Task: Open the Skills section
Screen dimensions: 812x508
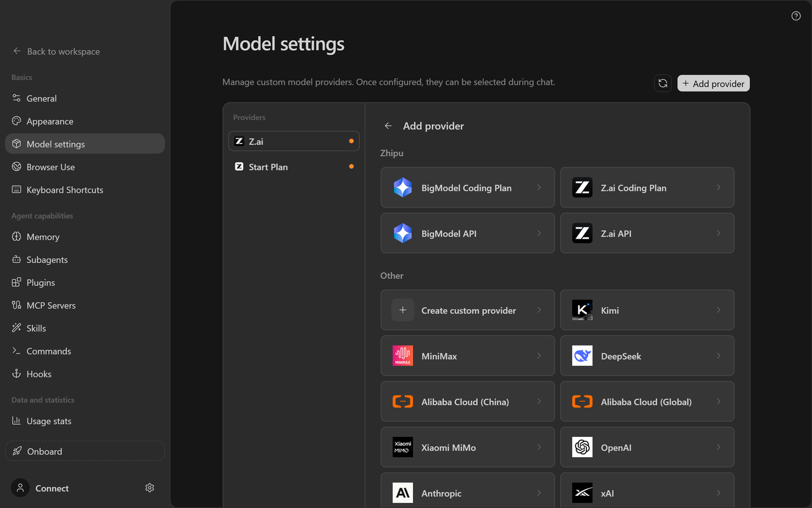Action: 85,328
